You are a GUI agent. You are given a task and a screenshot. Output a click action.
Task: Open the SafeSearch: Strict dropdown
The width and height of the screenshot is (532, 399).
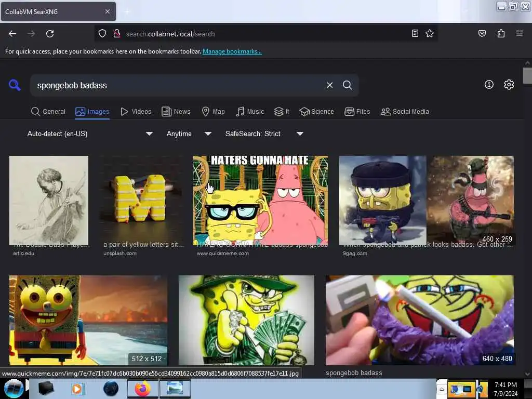point(264,134)
